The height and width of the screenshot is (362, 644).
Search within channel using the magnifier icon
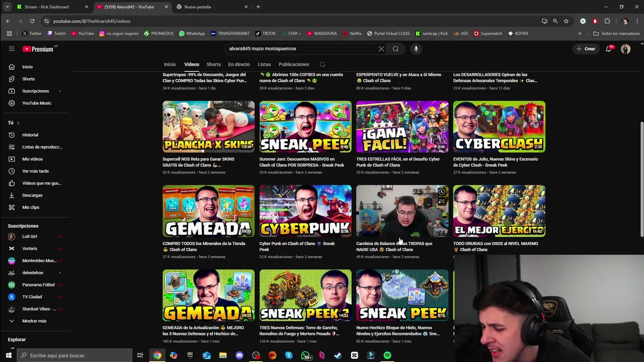323,64
